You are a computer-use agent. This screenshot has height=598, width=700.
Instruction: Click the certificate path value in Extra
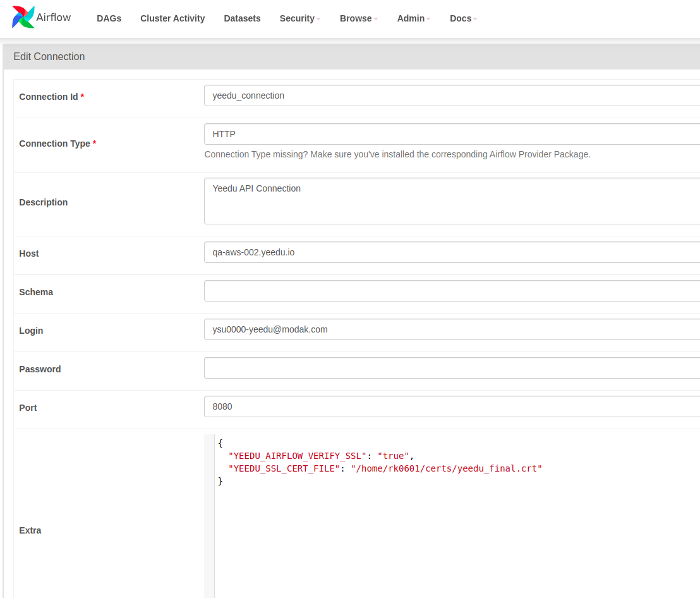(447, 468)
